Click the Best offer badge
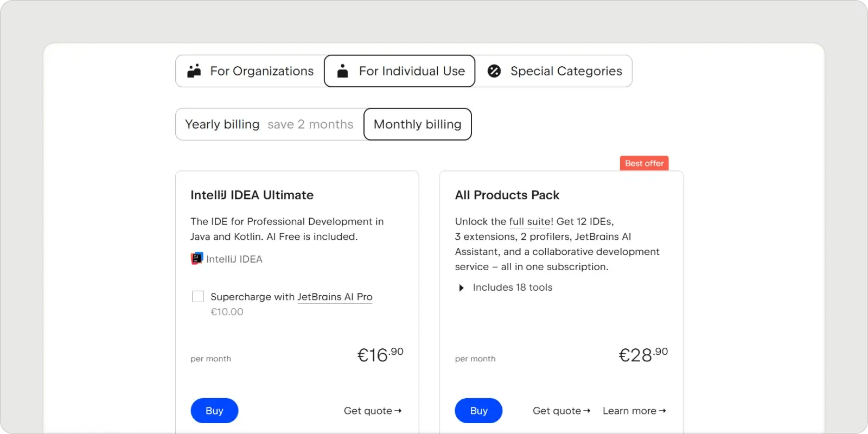 pyautogui.click(x=644, y=163)
